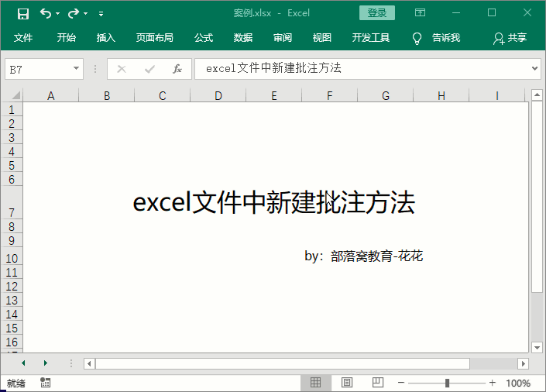546x392 pixels.
Task: Click the 登录 sign-in button
Action: click(x=377, y=13)
